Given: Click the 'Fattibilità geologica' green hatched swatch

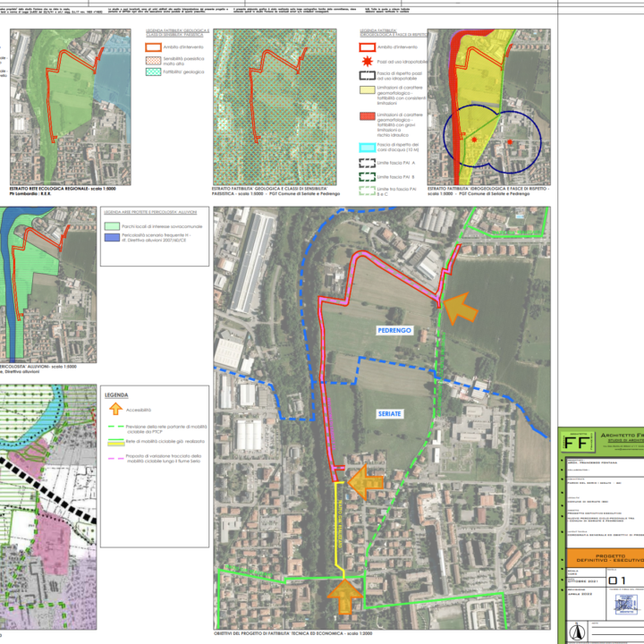Looking at the screenshot, I should click(x=153, y=72).
